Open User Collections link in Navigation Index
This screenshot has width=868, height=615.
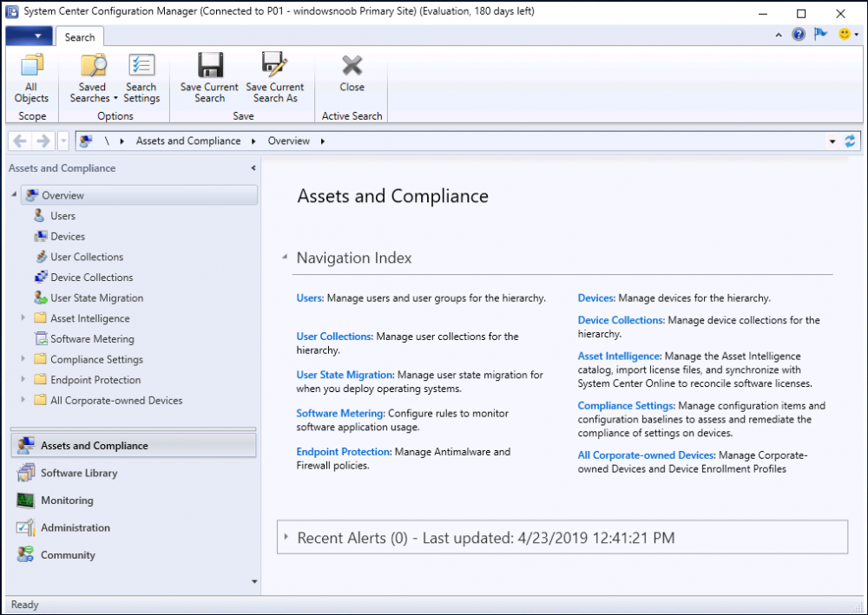point(334,337)
